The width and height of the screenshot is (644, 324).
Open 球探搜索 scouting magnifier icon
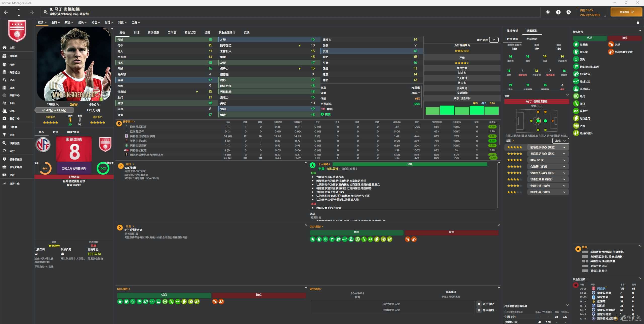pos(4,143)
